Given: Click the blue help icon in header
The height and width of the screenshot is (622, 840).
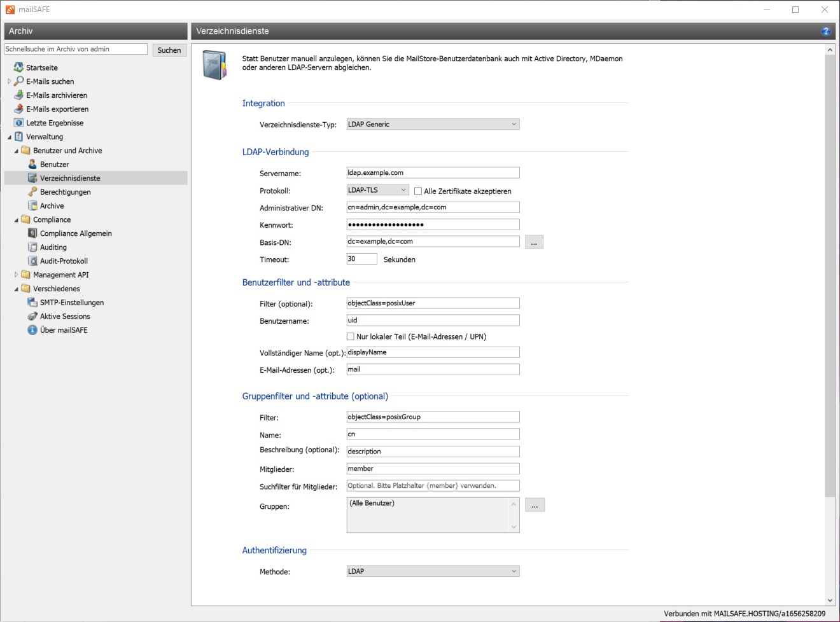Looking at the screenshot, I should [825, 31].
